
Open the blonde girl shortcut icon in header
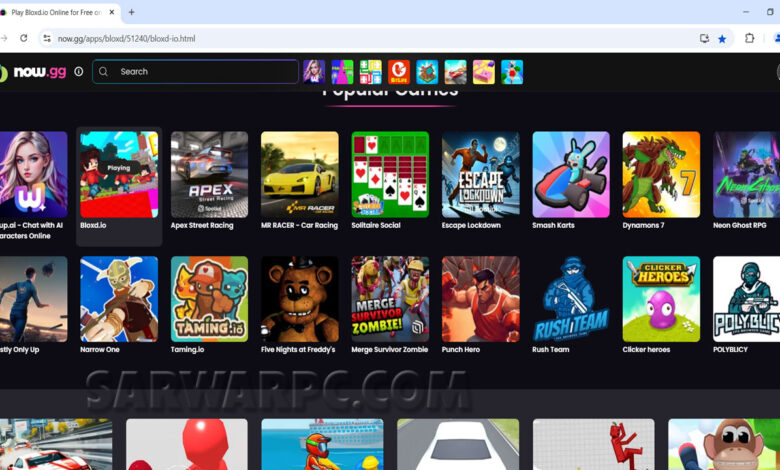click(314, 72)
